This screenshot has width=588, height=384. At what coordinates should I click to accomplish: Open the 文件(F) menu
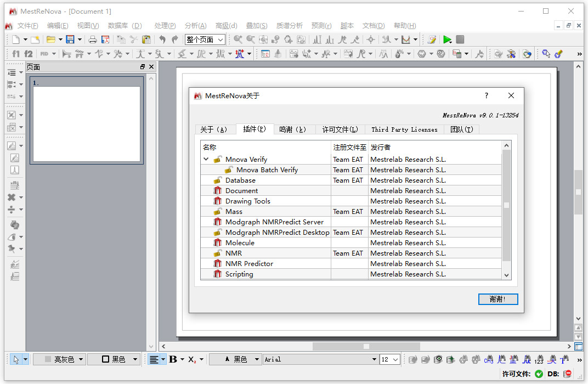(x=28, y=25)
